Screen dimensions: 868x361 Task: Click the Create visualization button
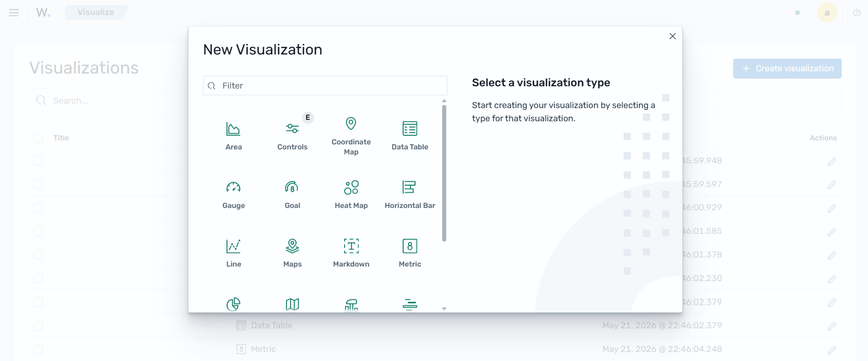787,69
